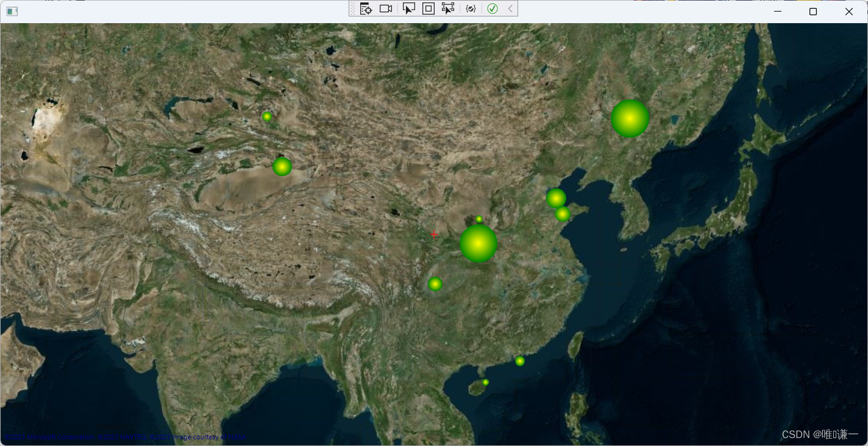Select the largest green marker in central China
The height and width of the screenshot is (446, 868).
(x=478, y=243)
